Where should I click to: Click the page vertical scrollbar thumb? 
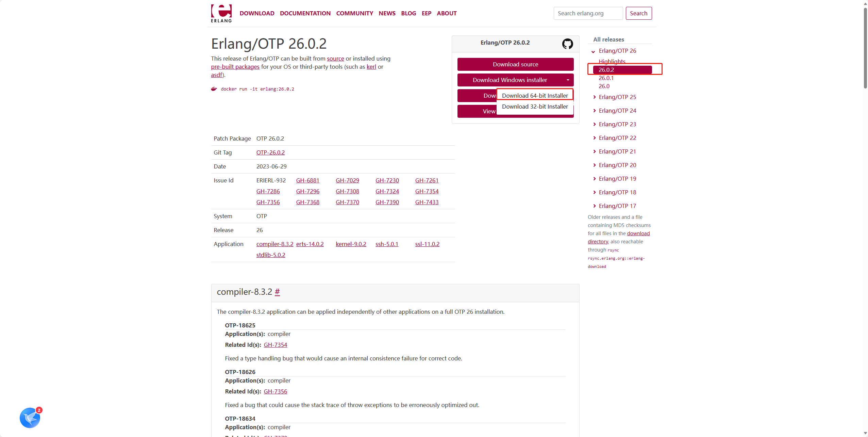pyautogui.click(x=865, y=48)
